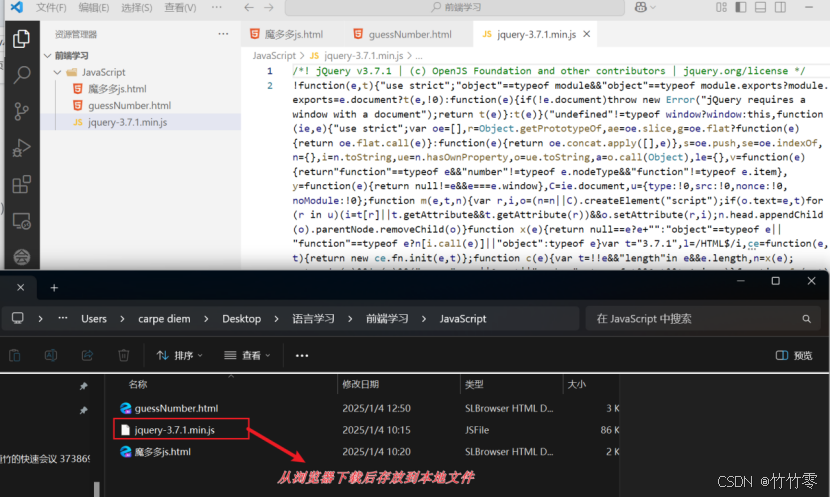Open the 排序 sort dropdown
The height and width of the screenshot is (498, 830).
pyautogui.click(x=179, y=355)
